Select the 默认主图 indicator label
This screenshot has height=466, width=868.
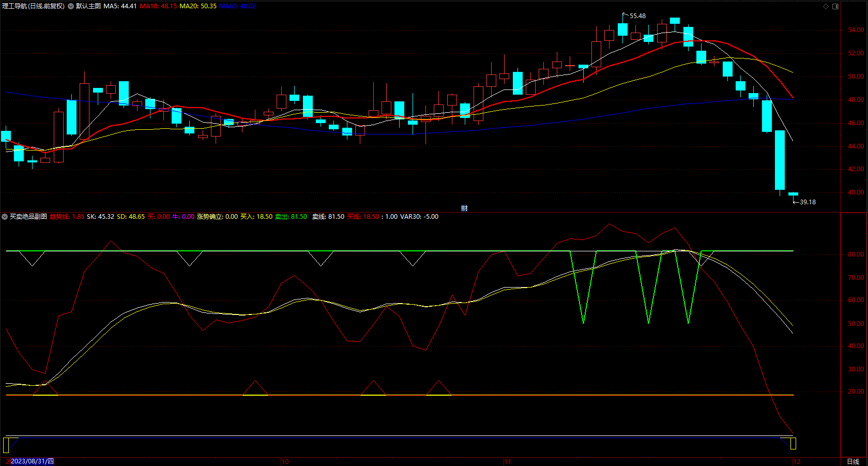pyautogui.click(x=88, y=6)
